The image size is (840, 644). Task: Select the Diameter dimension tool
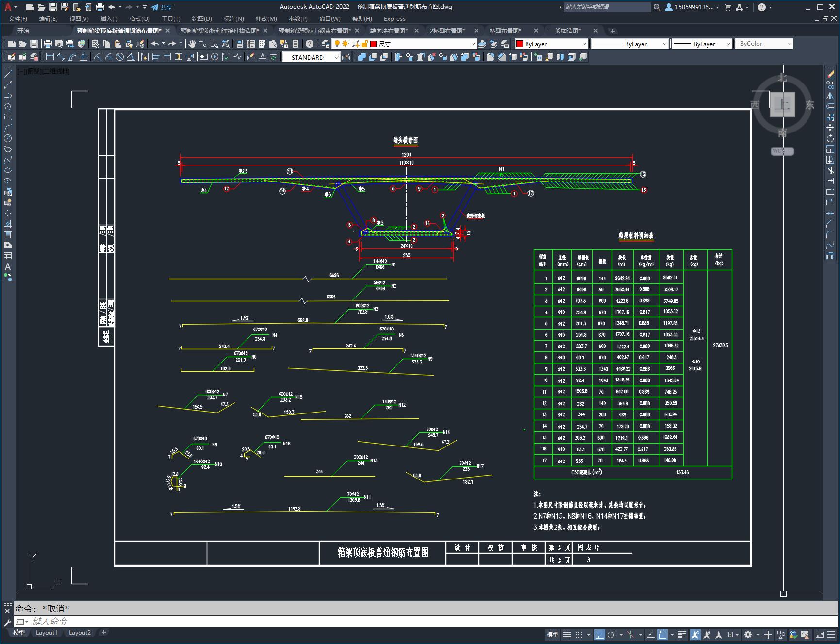point(120,57)
